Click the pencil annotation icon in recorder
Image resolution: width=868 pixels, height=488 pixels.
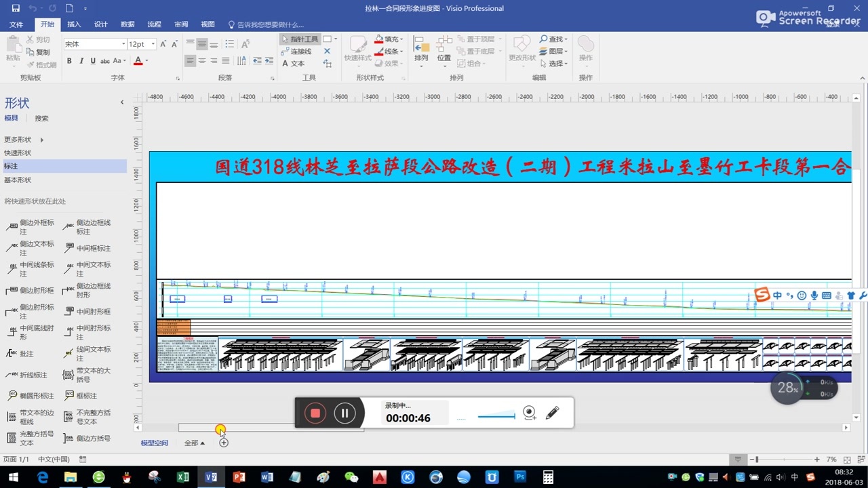(x=552, y=413)
